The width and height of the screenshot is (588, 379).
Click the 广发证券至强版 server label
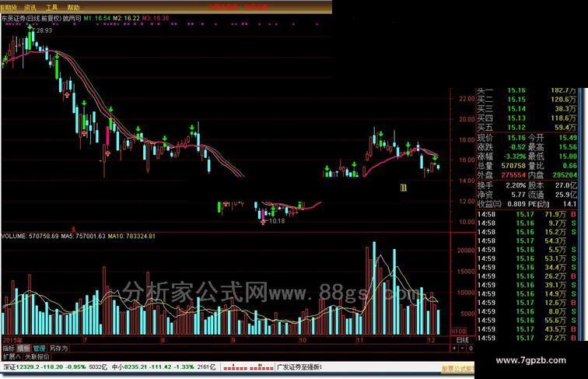(299, 367)
